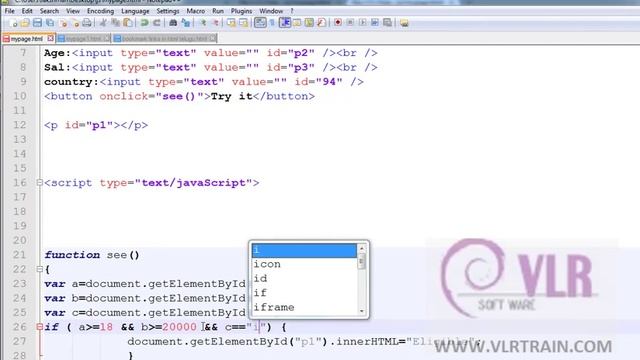Screen dimensions: 640x360
Task: Copy selection using the toolbar Copy icon
Action: [x=116, y=22]
